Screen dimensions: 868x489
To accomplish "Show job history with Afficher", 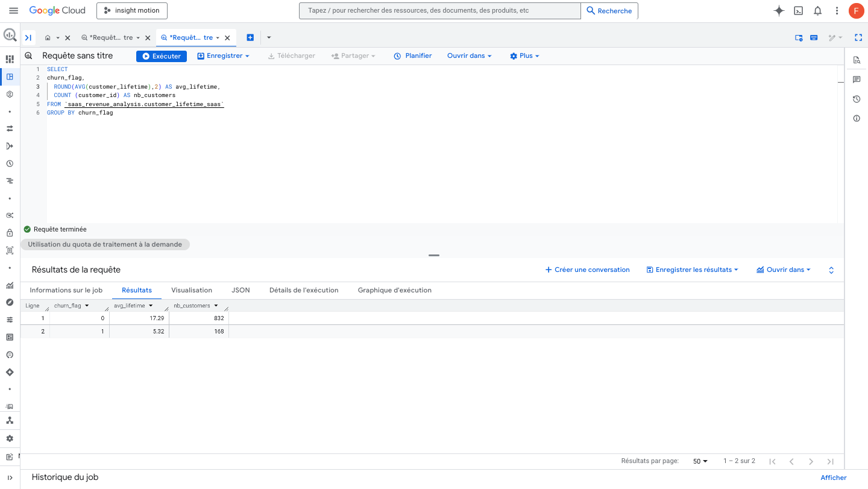I will (x=834, y=478).
